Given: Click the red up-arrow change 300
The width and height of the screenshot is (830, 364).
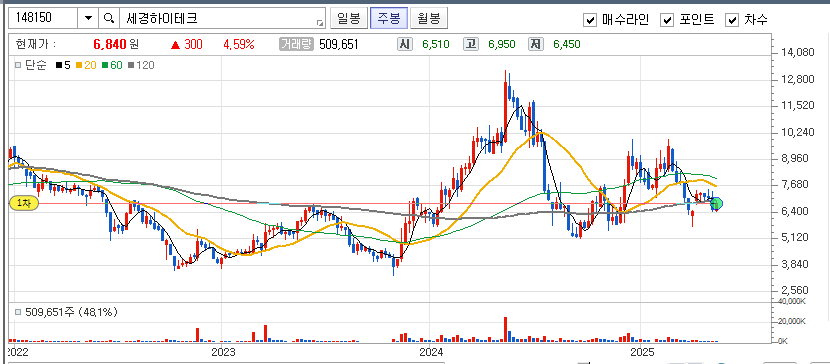Looking at the screenshot, I should 186,44.
